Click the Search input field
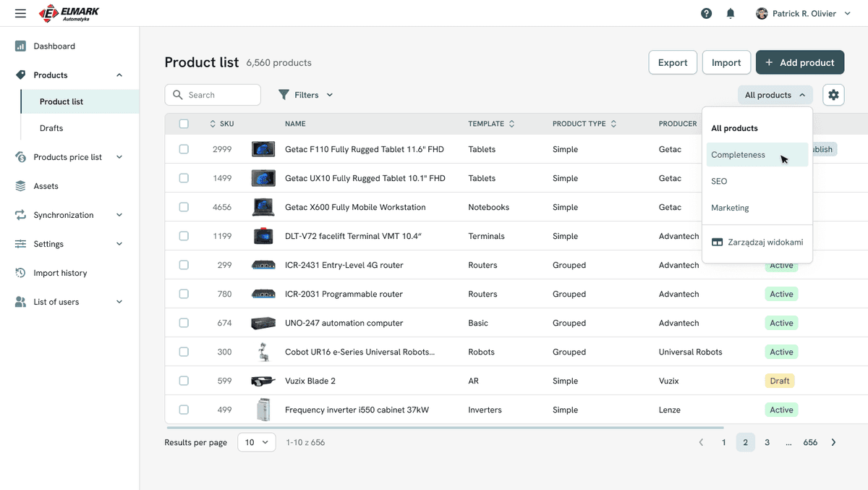Image resolution: width=868 pixels, height=490 pixels. pos(213,95)
